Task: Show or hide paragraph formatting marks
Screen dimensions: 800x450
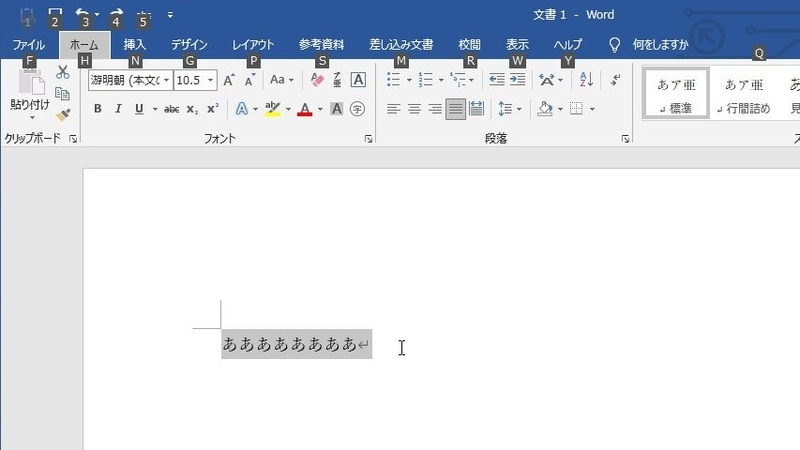Action: pyautogui.click(x=615, y=80)
